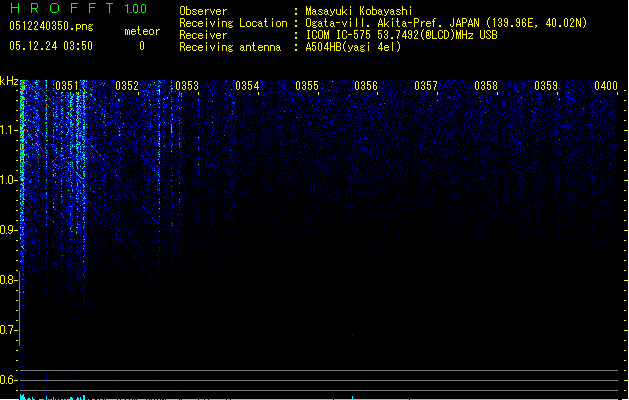The height and width of the screenshot is (400, 629).
Task: Click the 0354 time marker
Action: 247,86
